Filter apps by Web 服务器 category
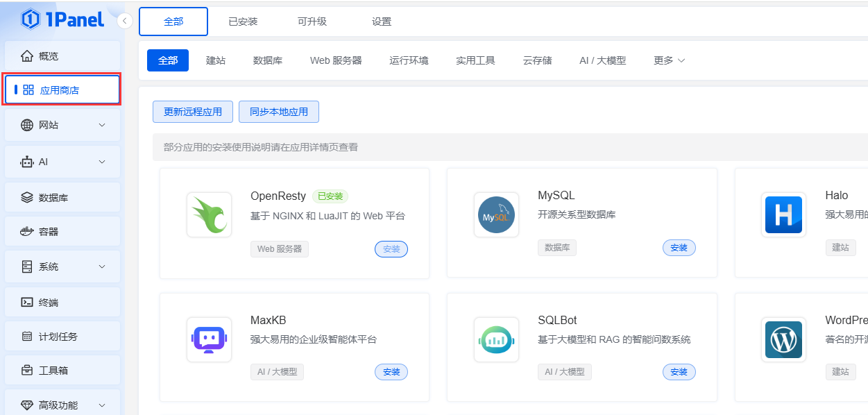 [336, 60]
